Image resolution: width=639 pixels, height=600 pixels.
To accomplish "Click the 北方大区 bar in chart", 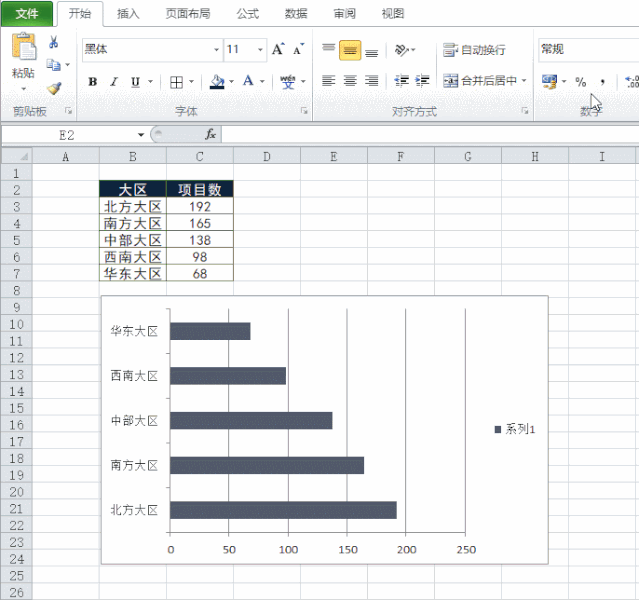I will click(283, 510).
